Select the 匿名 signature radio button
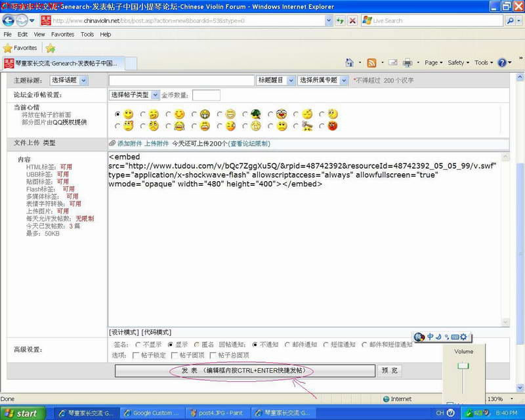Image resolution: width=525 pixels, height=420 pixels. tap(196, 345)
